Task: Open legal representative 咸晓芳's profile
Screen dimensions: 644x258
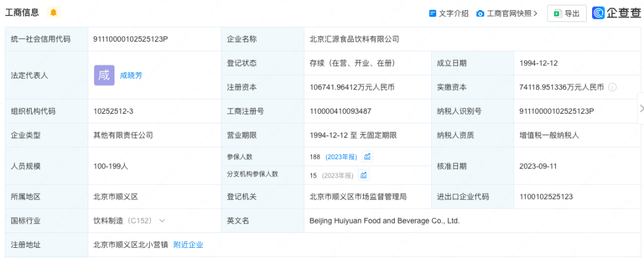Action: (131, 76)
